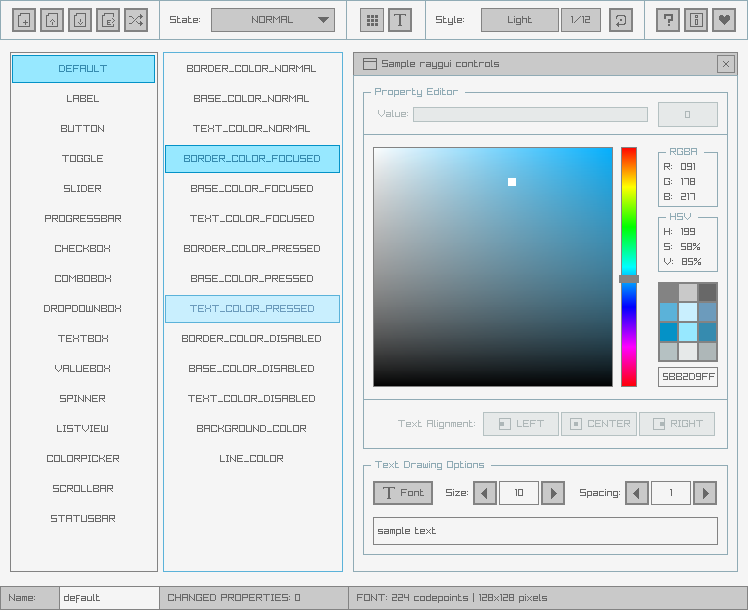The image size is (748, 610).
Task: Select BUTTON in the controls list
Action: click(x=83, y=129)
